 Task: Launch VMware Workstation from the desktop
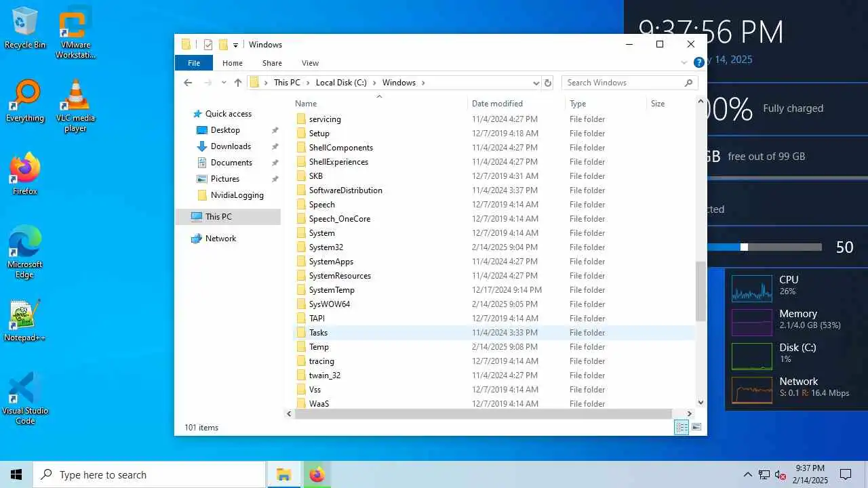[75, 34]
